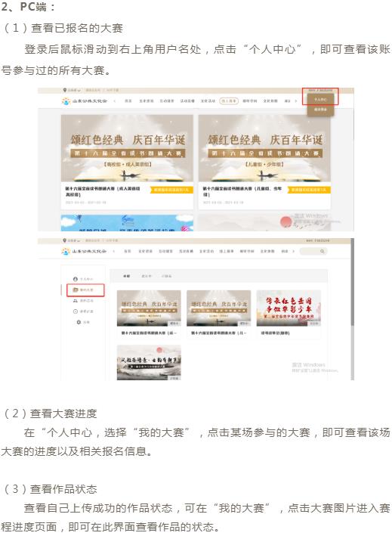Expand the city location dropdown in upper screenshot
The width and height of the screenshot is (392, 539).
pos(74,91)
